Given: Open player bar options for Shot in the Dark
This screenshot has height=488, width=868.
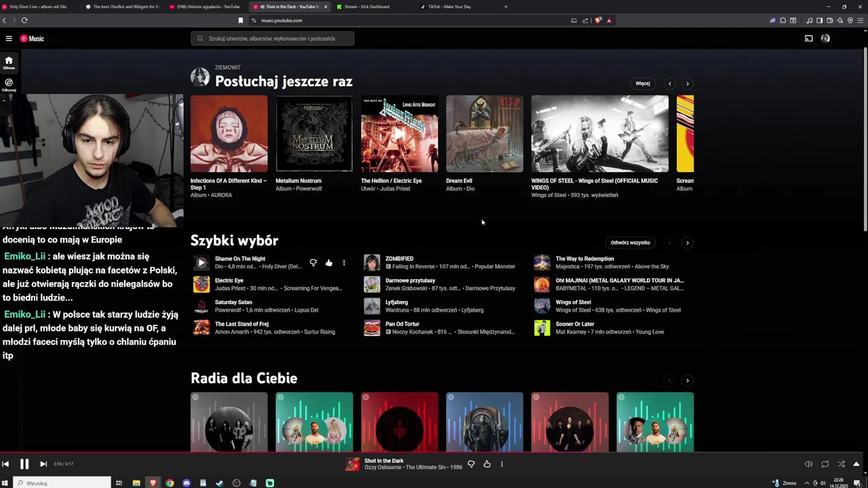Looking at the screenshot, I should coord(502,464).
